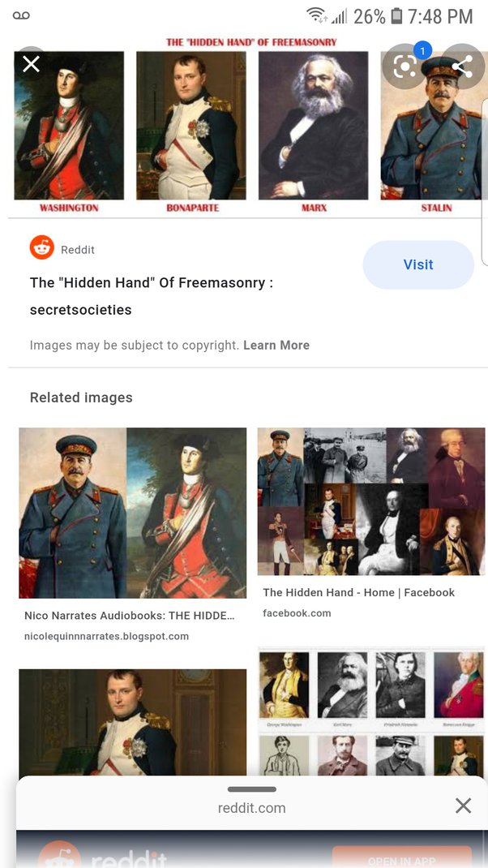Open Google Lens search on the image

405,67
